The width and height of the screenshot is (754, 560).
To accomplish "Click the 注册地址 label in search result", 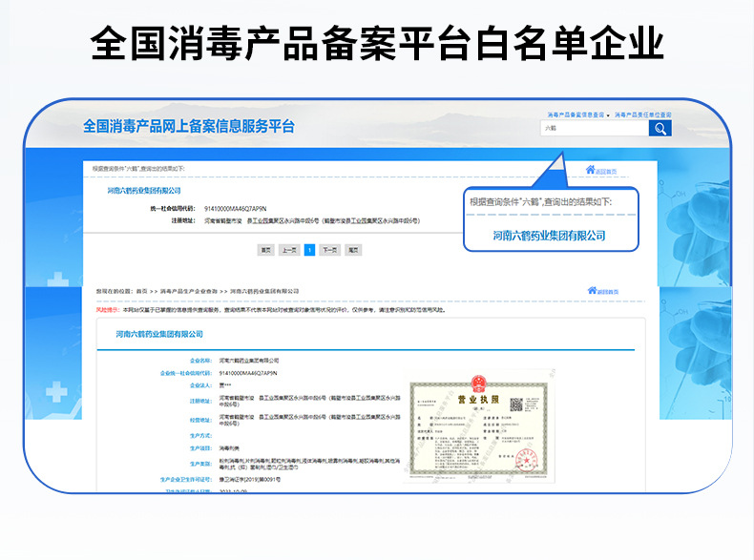I will coord(183,220).
